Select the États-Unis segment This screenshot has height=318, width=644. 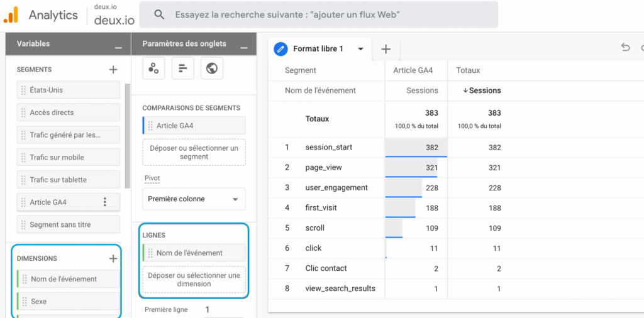click(x=68, y=90)
